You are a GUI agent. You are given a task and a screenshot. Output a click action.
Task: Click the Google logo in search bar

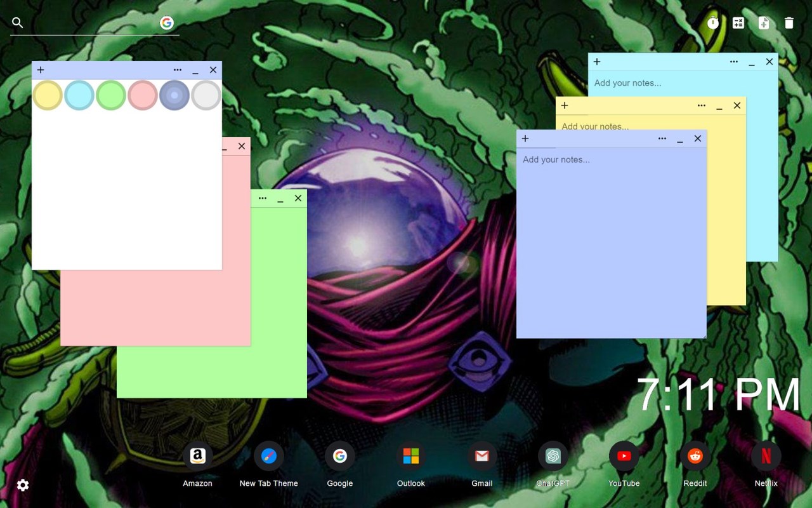(x=167, y=23)
